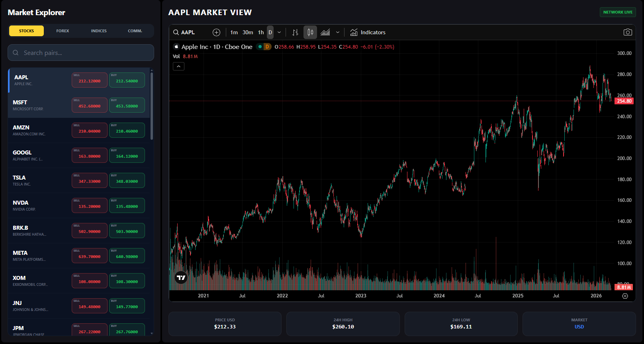The height and width of the screenshot is (344, 644).
Task: Select the bar chart type icon
Action: coord(295,32)
